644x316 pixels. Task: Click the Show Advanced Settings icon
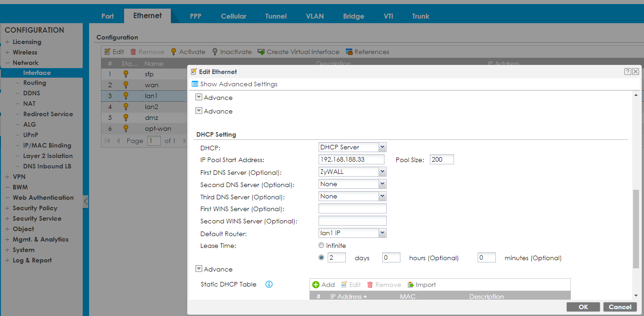(195, 84)
